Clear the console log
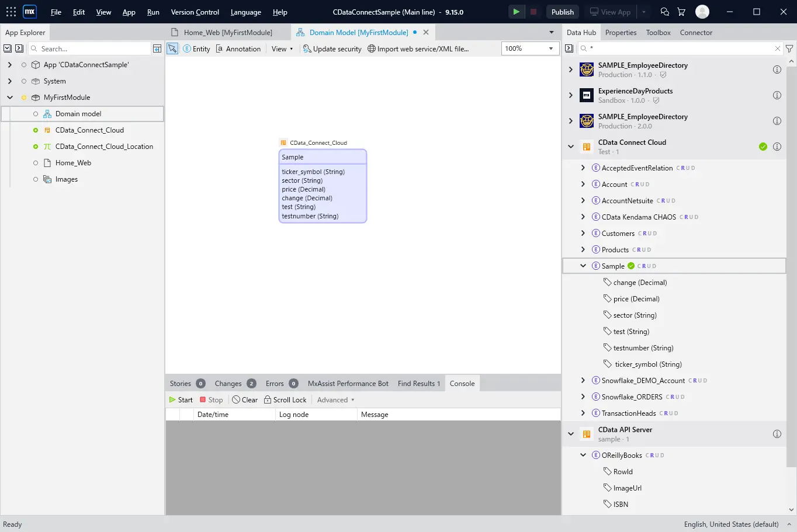Screen dimensions: 797x532 (x=245, y=400)
